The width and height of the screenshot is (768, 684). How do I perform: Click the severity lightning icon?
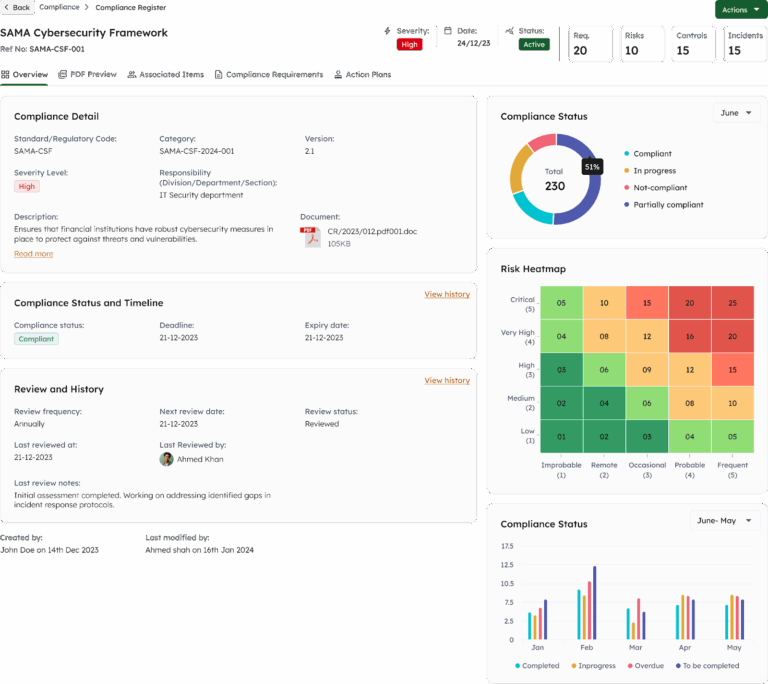point(387,31)
